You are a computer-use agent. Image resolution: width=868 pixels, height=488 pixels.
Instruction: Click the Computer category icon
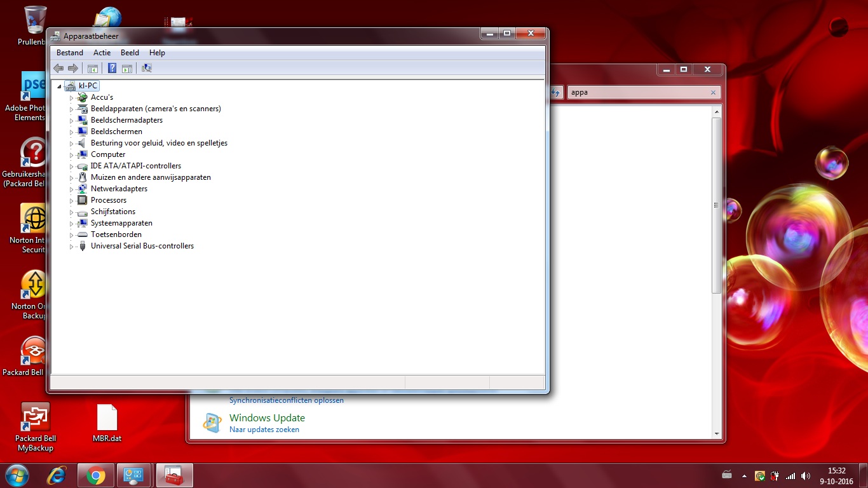82,154
